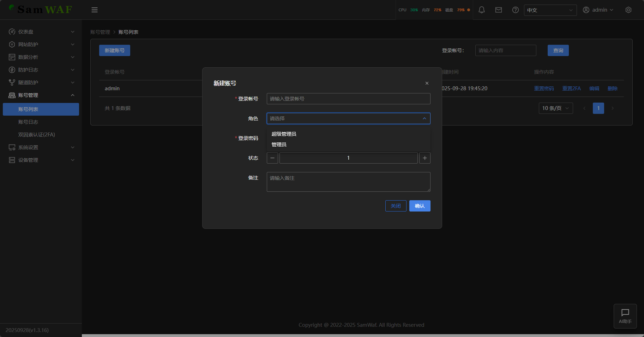Click the SamWAF logo
The width and height of the screenshot is (644, 337).
pyautogui.click(x=41, y=9)
